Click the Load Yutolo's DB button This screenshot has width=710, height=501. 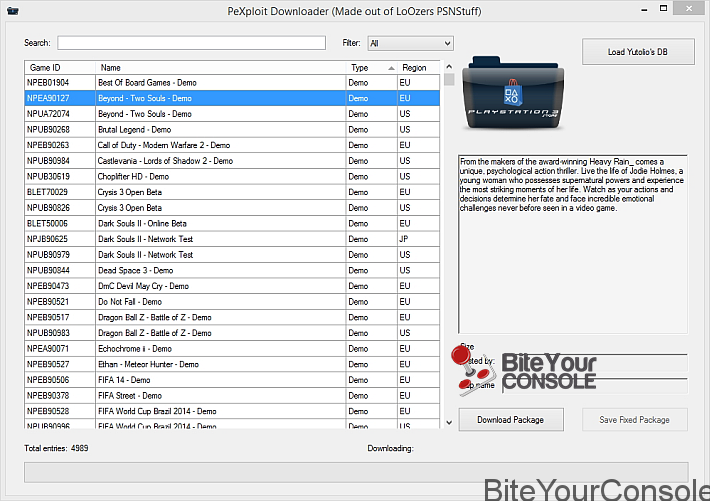click(x=638, y=52)
